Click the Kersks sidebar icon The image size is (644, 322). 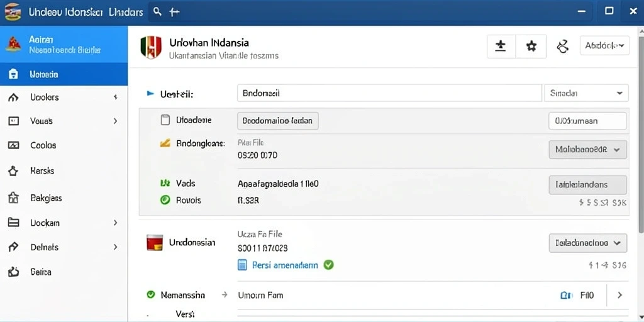[x=14, y=171]
